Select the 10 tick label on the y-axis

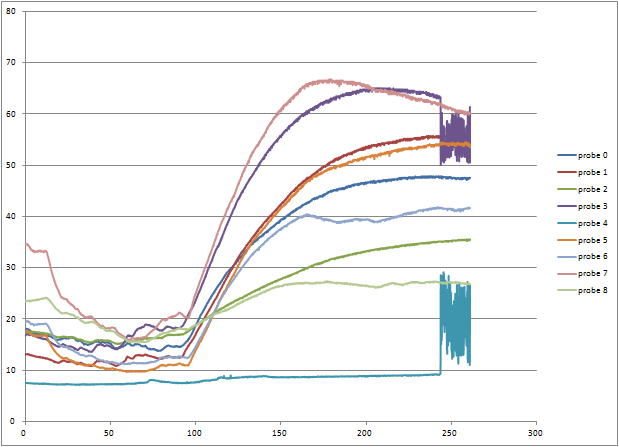pyautogui.click(x=12, y=371)
